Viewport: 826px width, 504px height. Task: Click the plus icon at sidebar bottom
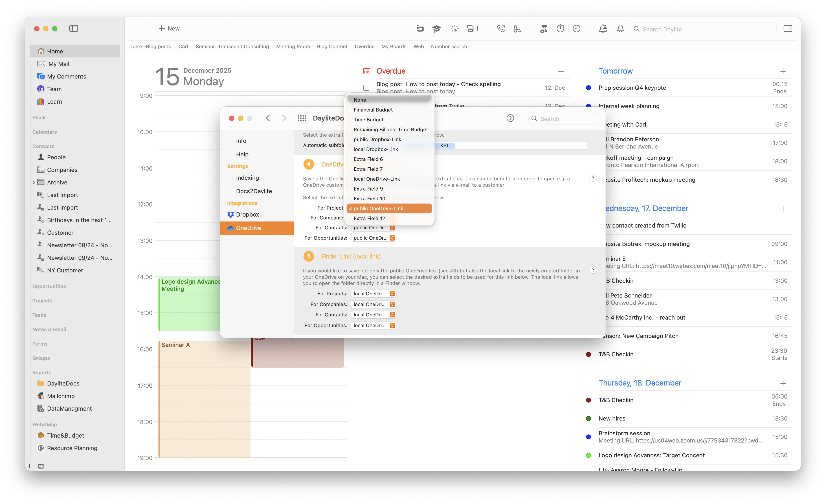point(29,466)
